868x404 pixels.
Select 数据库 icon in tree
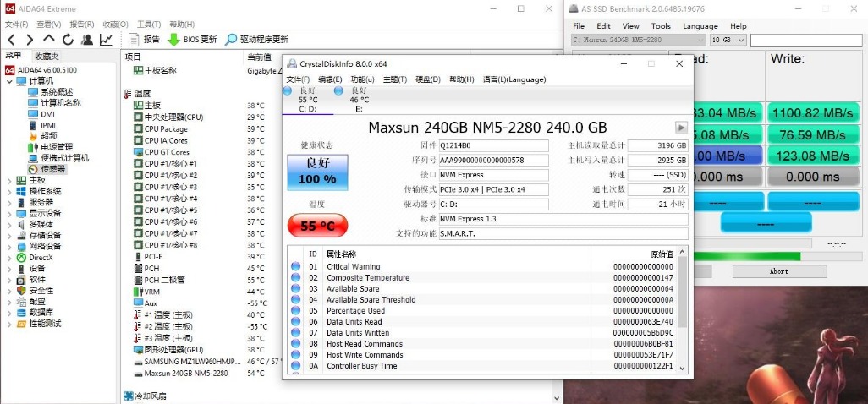[21, 313]
